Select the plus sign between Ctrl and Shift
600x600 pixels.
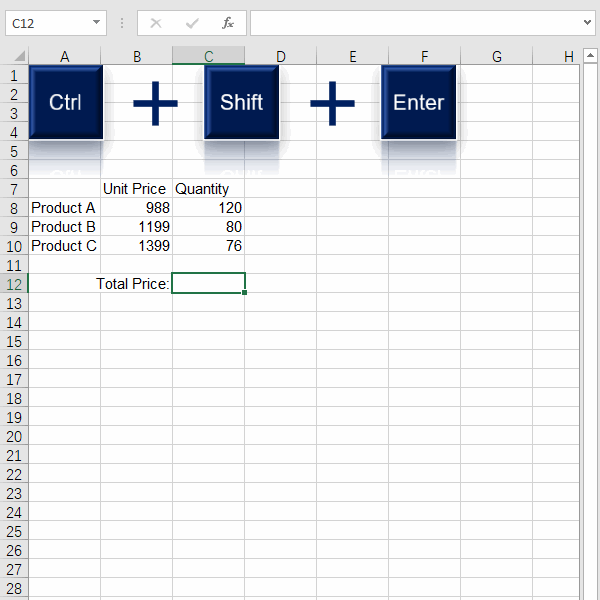[155, 103]
